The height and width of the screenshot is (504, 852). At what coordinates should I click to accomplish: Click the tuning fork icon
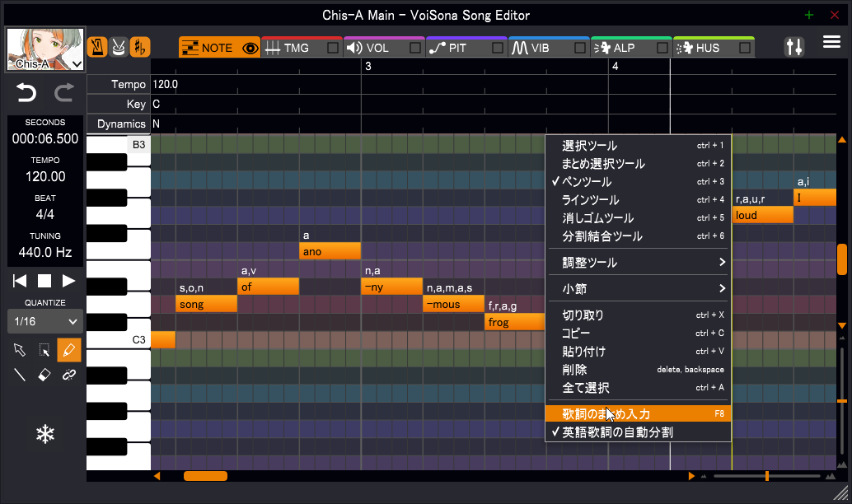tap(139, 47)
